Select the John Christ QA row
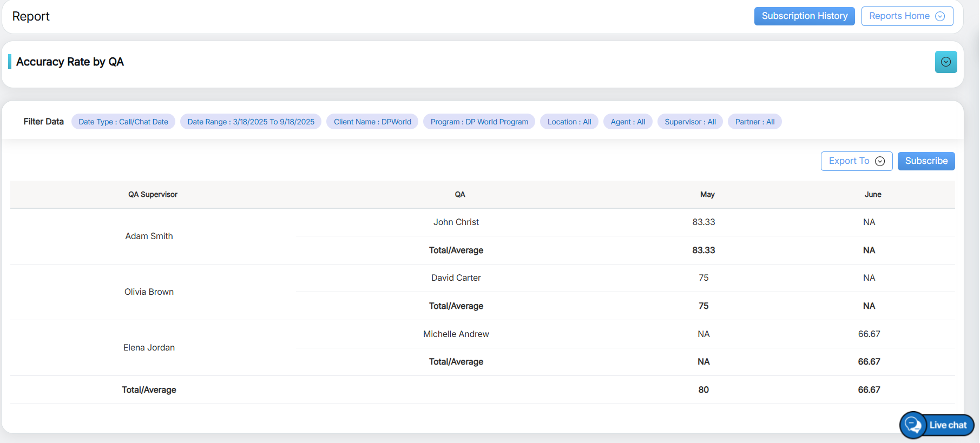The width and height of the screenshot is (980, 443). [456, 222]
